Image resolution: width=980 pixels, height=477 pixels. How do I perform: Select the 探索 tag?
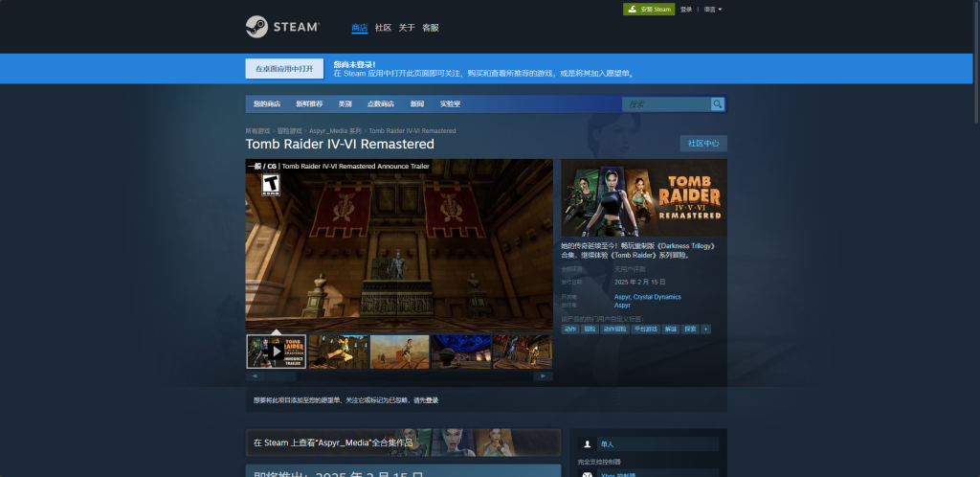tap(690, 329)
